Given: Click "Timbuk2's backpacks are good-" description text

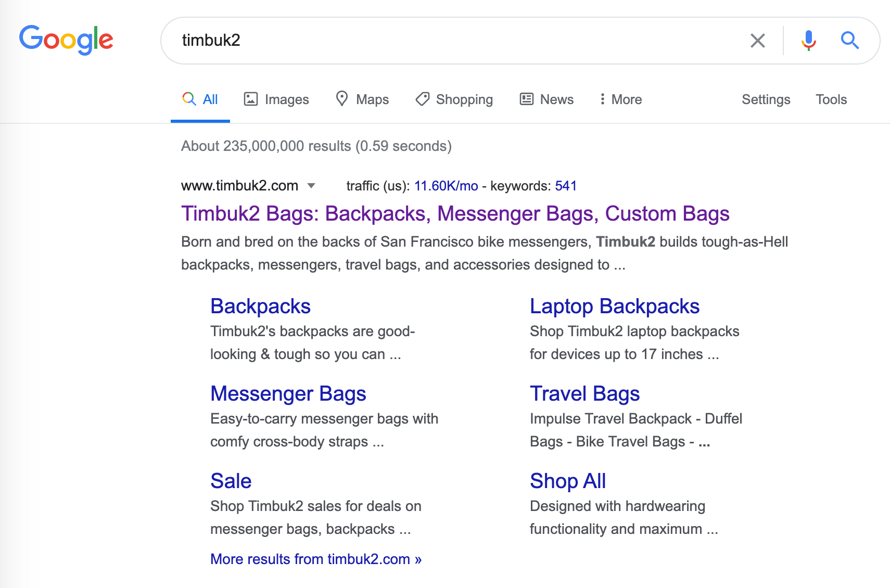Looking at the screenshot, I should (313, 331).
